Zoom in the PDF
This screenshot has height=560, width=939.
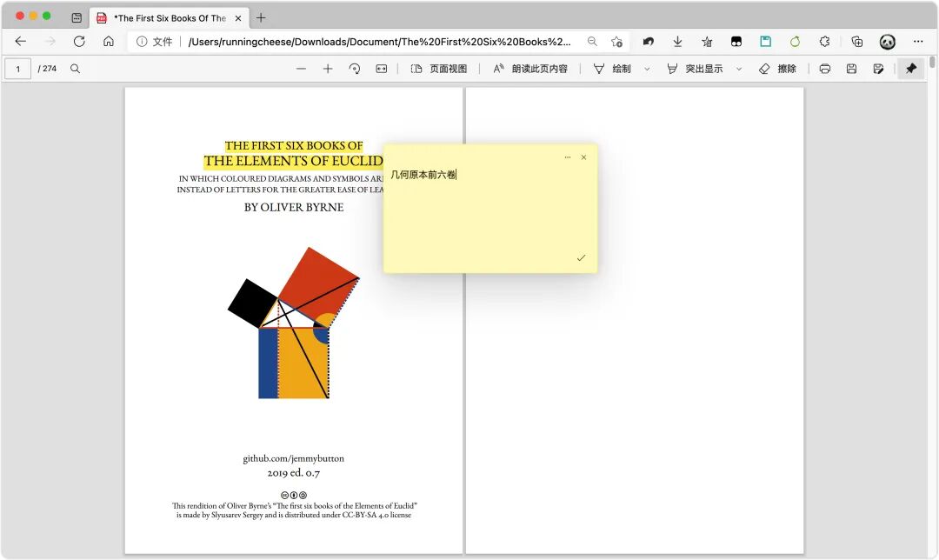coord(328,69)
